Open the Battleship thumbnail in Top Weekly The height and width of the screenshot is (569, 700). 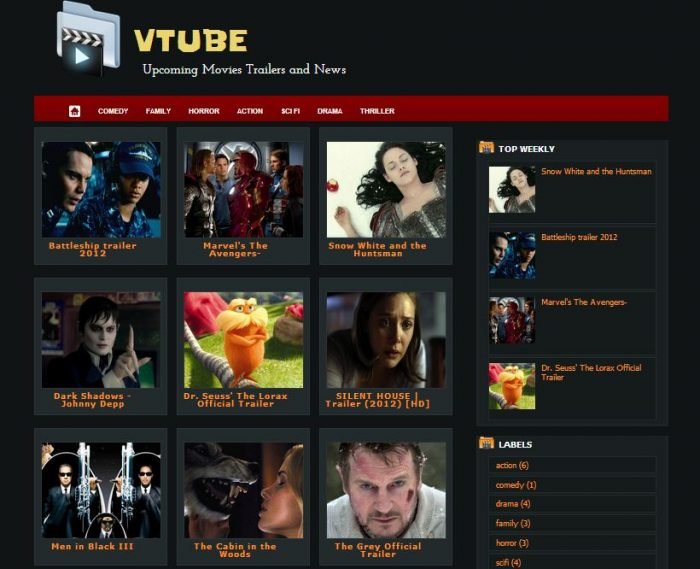point(512,255)
